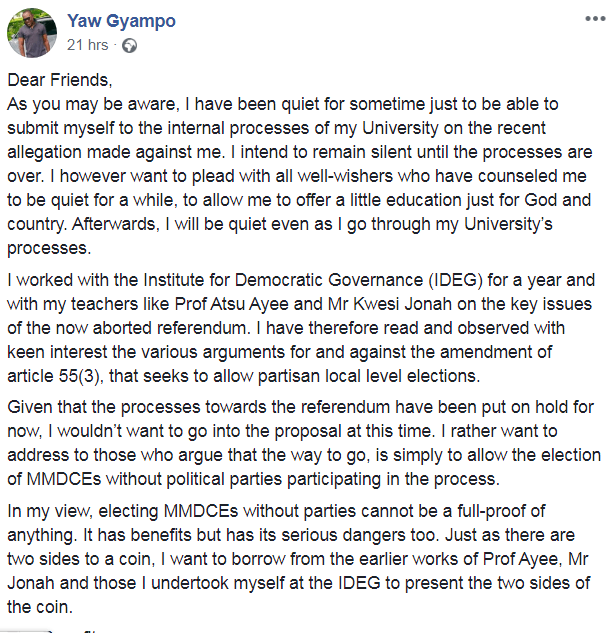610x633 pixels.
Task: Click the word 'Afterwards' in first paragraph
Action: pyautogui.click(x=116, y=224)
